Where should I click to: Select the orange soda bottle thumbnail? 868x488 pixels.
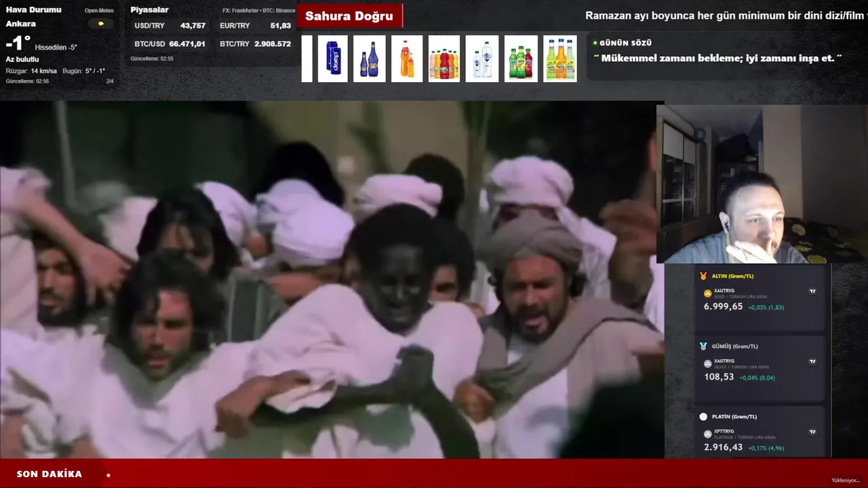coord(407,59)
